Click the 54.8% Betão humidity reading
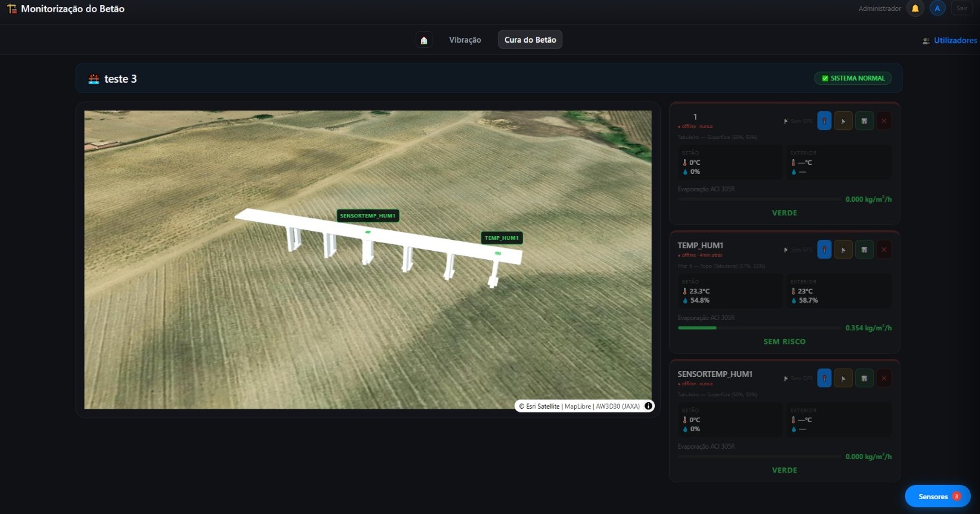This screenshot has height=514, width=980. [699, 301]
